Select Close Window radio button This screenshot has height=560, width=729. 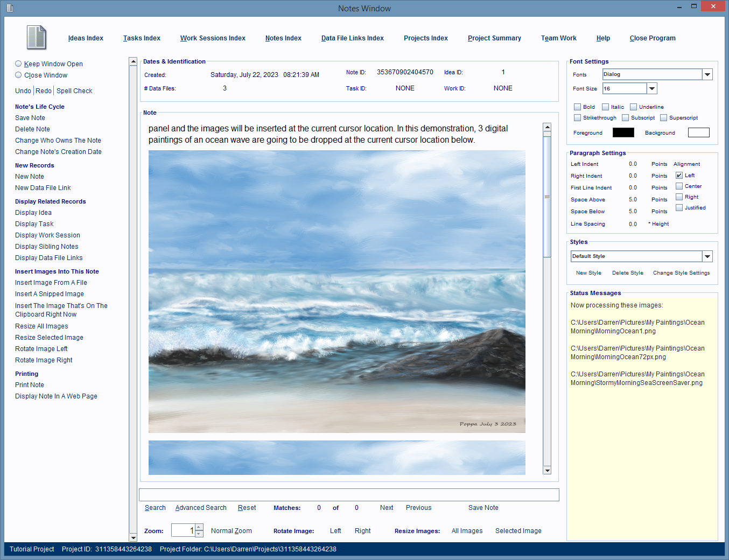pos(18,75)
